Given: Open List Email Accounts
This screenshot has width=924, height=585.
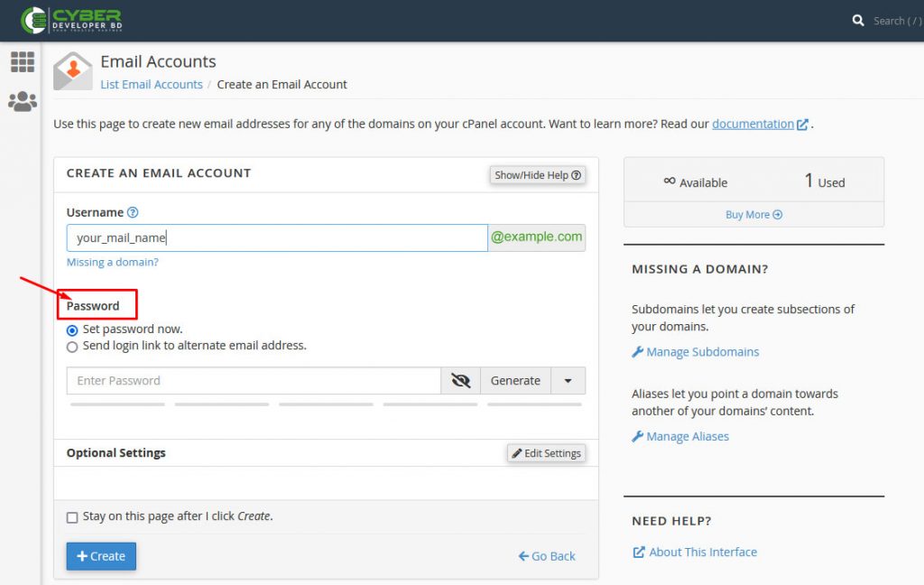Looking at the screenshot, I should [x=151, y=84].
